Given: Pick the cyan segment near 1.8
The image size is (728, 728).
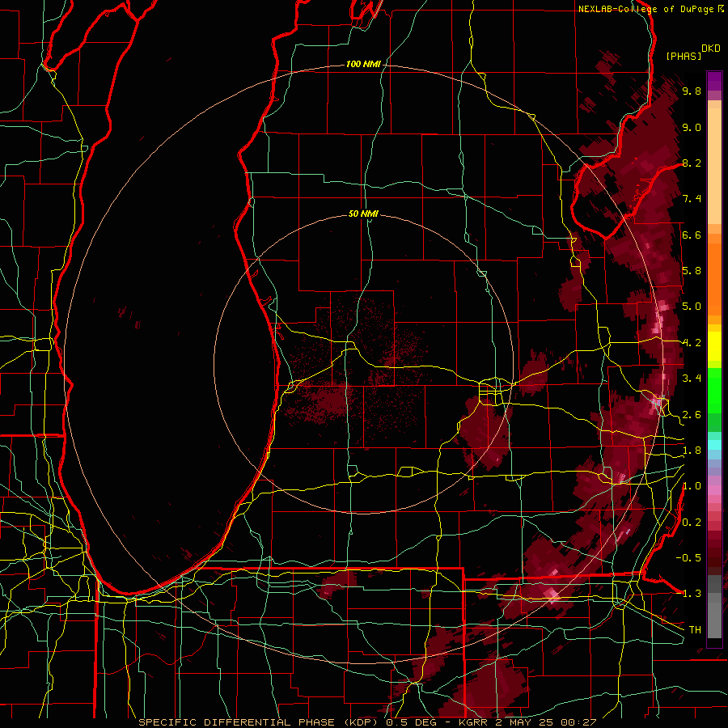Looking at the screenshot, I should [714, 445].
